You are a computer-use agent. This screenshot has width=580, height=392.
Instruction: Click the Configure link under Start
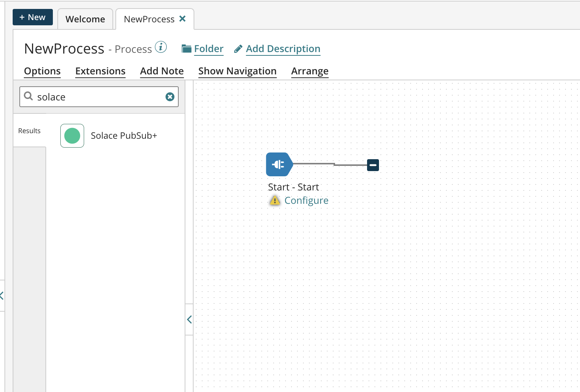pos(306,201)
